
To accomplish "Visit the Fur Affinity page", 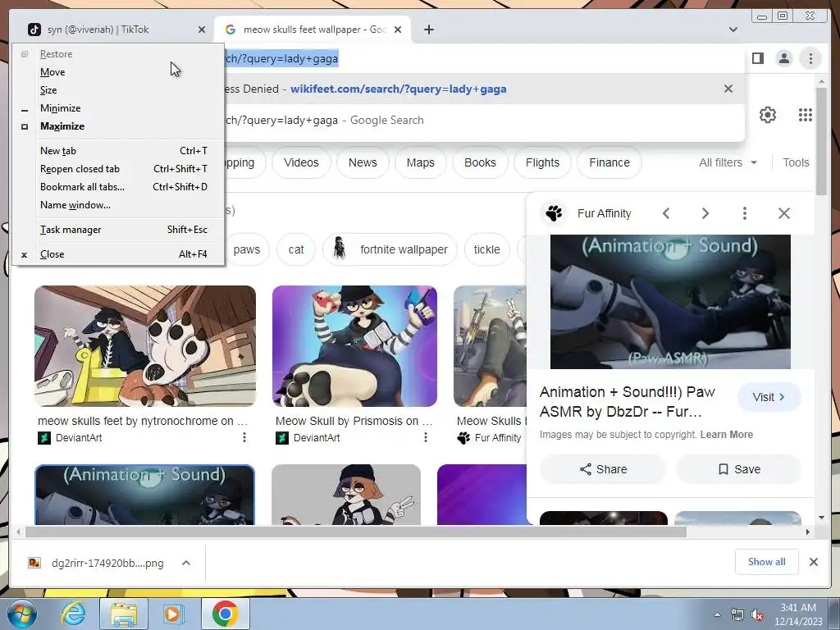I will click(769, 397).
